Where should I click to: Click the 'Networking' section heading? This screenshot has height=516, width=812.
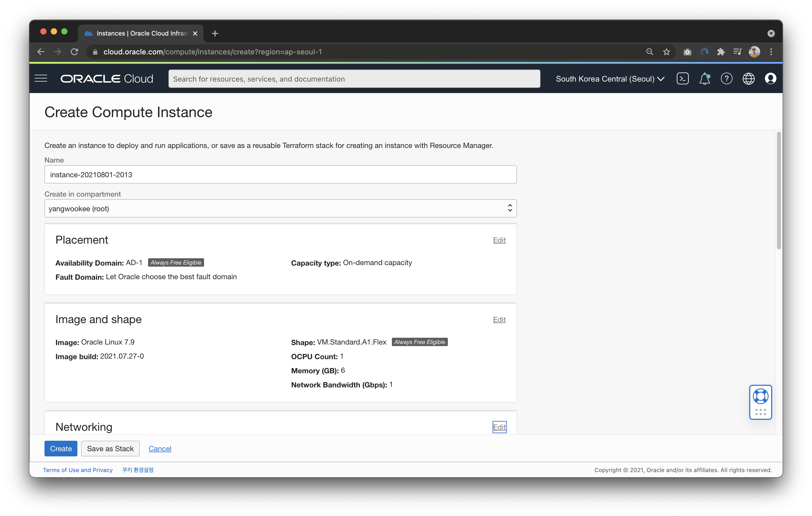coord(84,427)
